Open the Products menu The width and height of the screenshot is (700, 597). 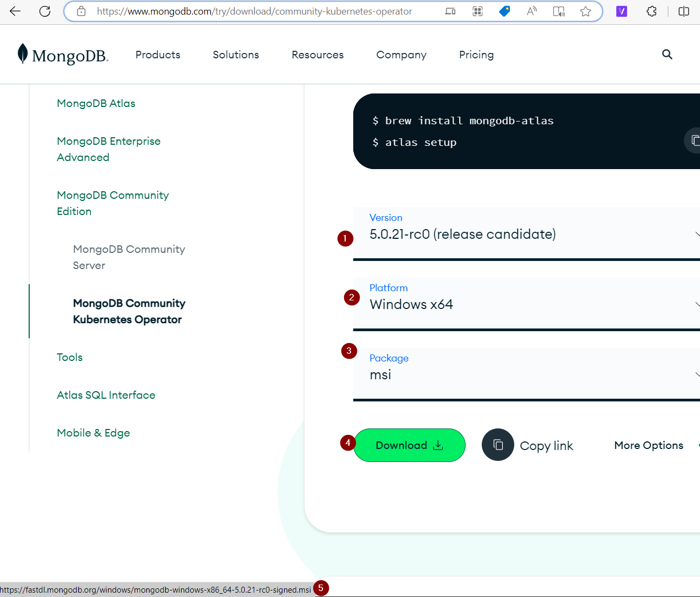158,54
